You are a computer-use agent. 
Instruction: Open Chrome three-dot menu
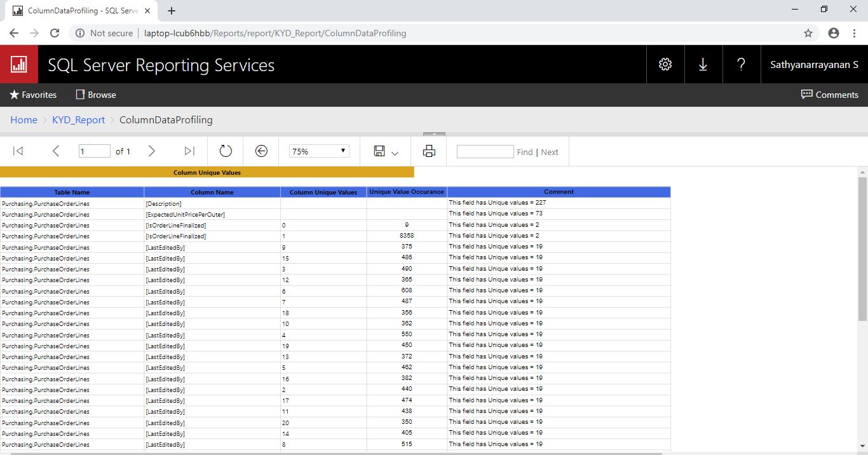click(x=854, y=33)
